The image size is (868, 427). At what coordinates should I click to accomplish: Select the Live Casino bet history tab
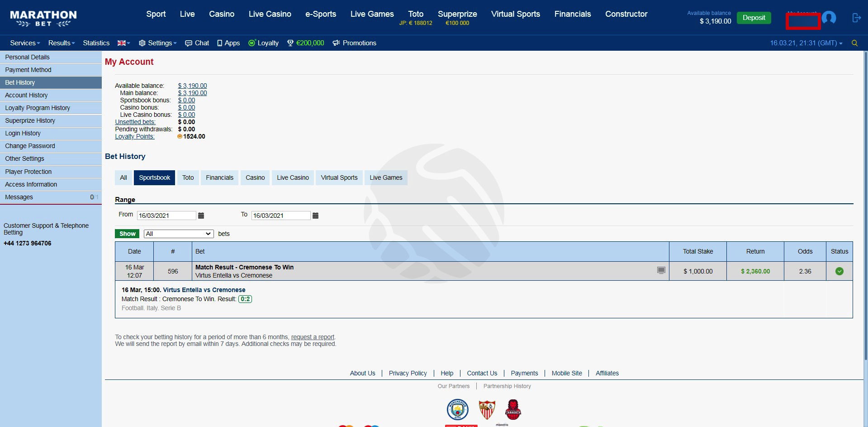point(293,178)
